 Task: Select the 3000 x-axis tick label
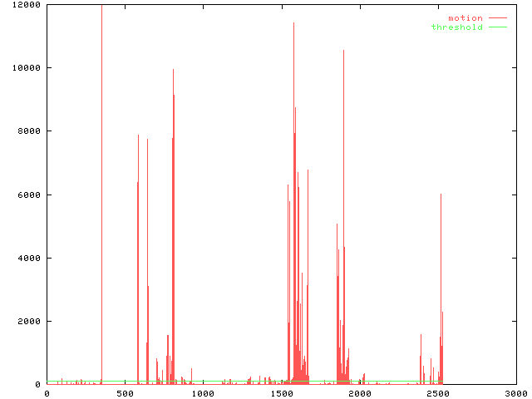(x=515, y=393)
